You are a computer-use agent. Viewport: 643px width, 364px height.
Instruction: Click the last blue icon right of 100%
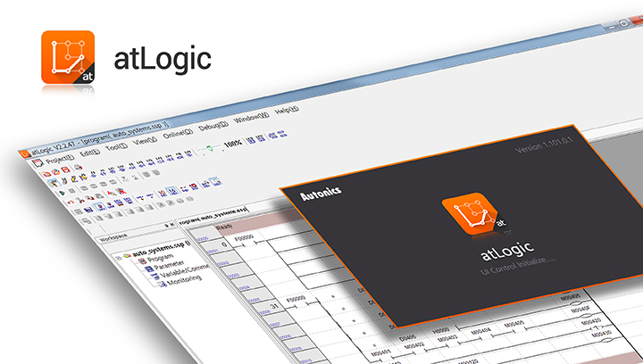(x=282, y=134)
